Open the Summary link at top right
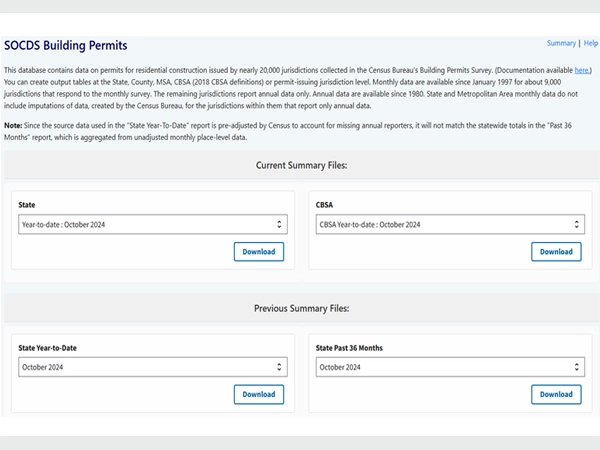This screenshot has width=600, height=450. tap(561, 43)
